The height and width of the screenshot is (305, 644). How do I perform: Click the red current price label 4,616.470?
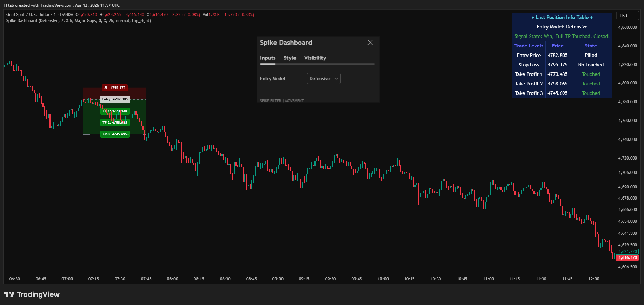(628, 258)
